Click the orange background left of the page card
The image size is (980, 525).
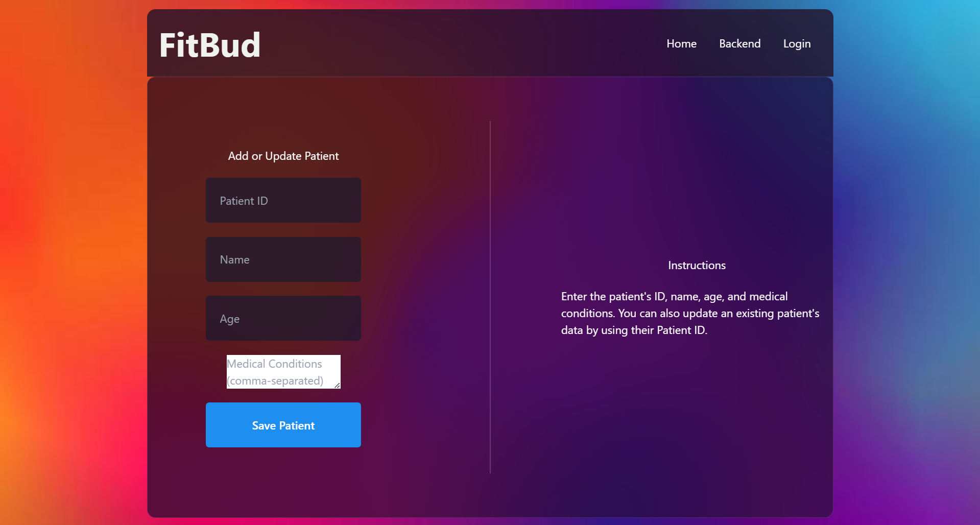point(71,255)
